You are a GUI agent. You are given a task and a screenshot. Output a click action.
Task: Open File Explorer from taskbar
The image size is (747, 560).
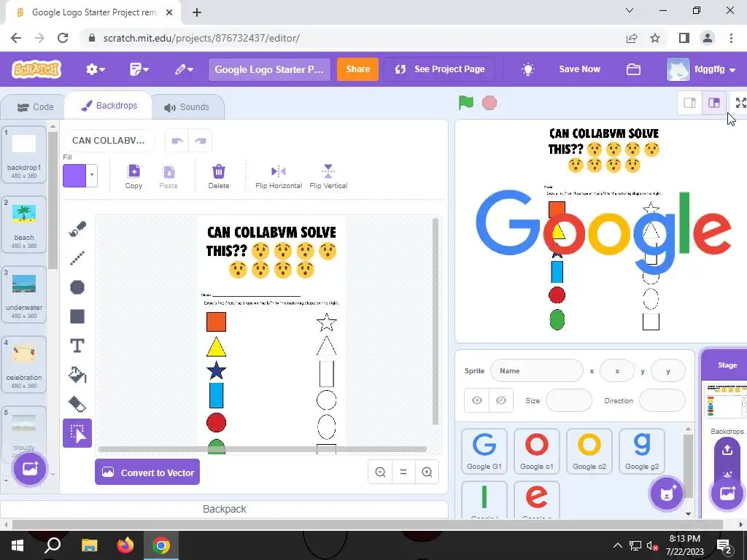(89, 545)
